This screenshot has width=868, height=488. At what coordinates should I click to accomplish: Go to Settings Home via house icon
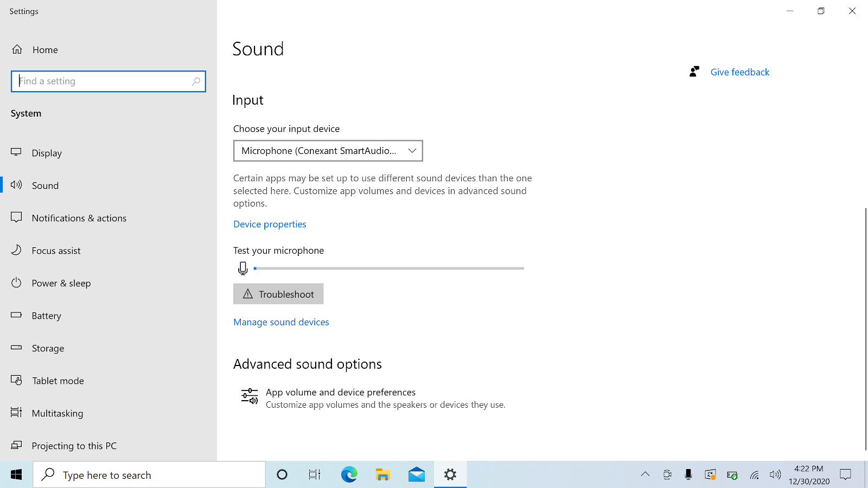tap(17, 49)
